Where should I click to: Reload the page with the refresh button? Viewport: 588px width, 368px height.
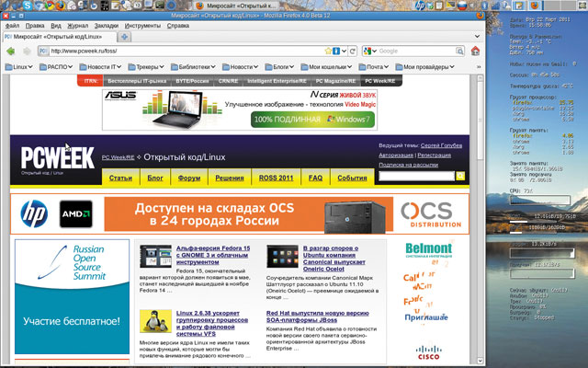(353, 52)
